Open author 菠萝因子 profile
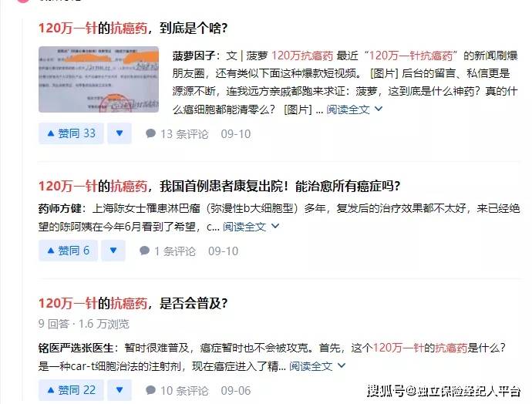 tap(194, 56)
